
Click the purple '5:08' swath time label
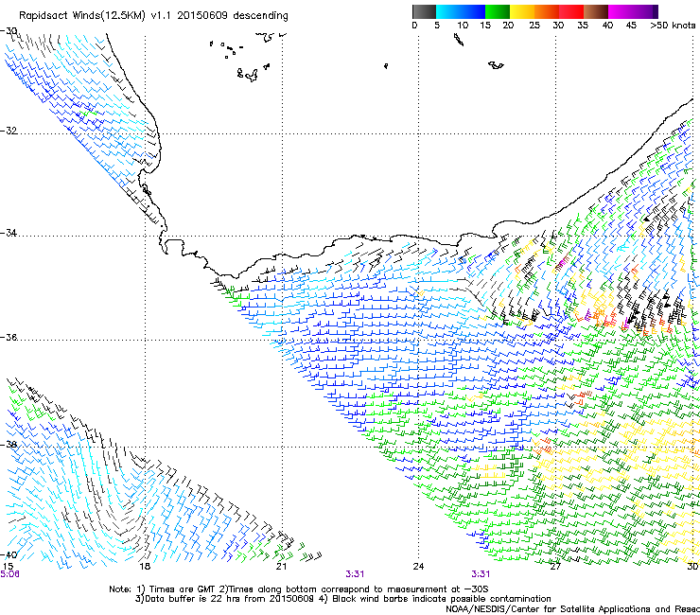9,574
